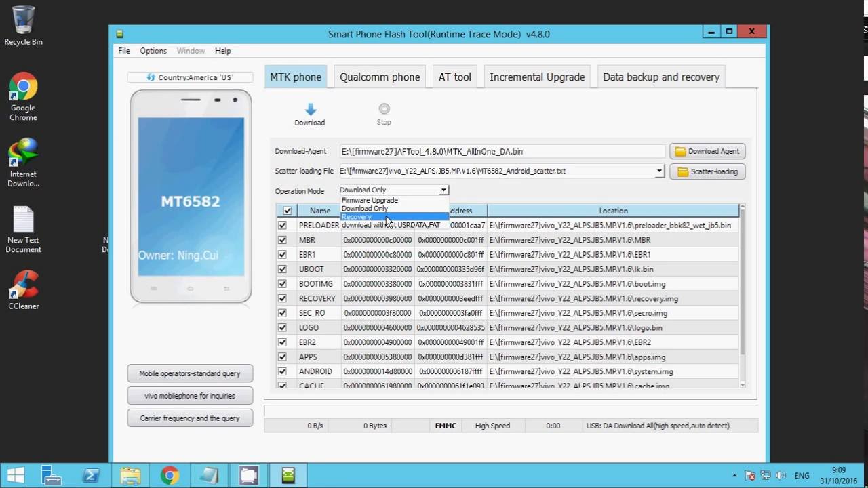This screenshot has width=868, height=488.
Task: Switch to the MTK phone tab
Action: (x=296, y=77)
